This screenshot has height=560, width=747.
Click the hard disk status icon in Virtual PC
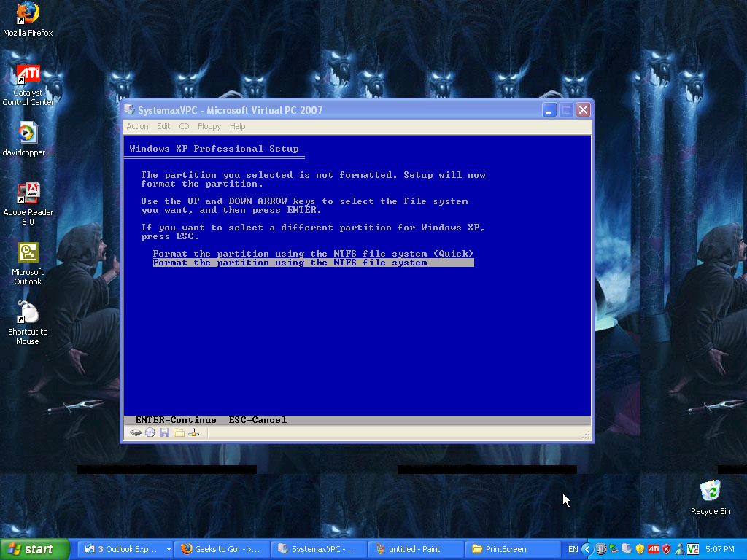(x=135, y=432)
